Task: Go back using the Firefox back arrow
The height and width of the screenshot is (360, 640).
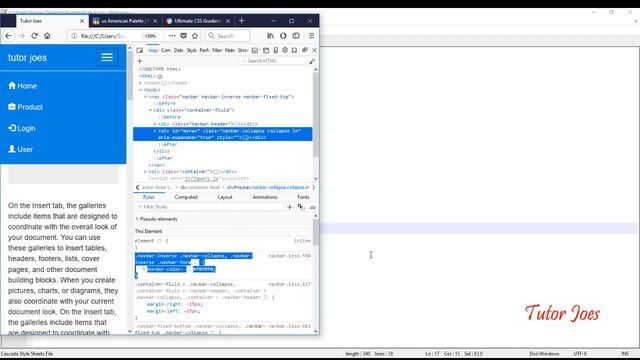Action: (x=9, y=36)
